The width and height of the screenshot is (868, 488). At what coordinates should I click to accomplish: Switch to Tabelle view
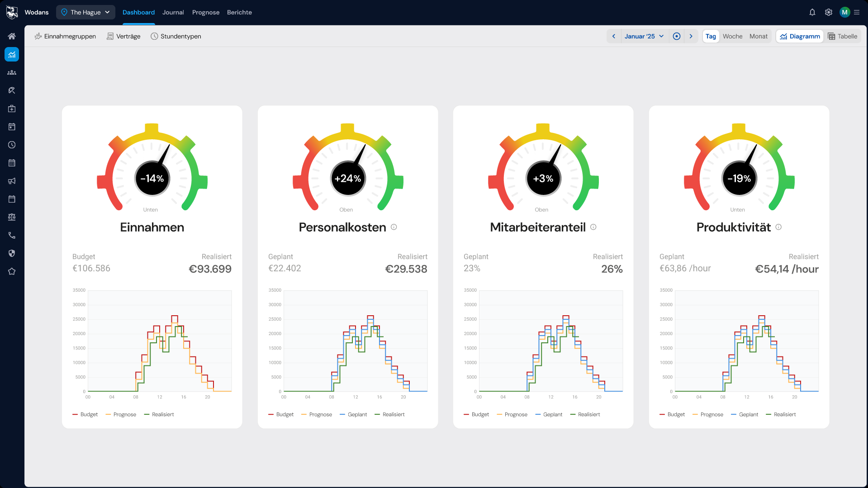[843, 36]
